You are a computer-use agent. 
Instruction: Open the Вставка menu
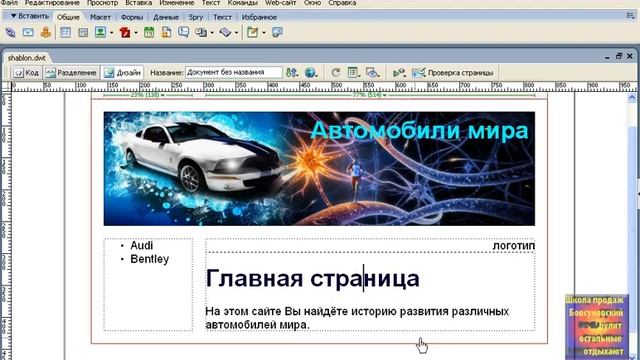(139, 3)
